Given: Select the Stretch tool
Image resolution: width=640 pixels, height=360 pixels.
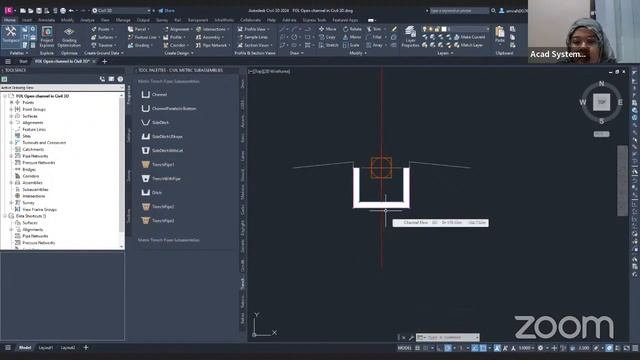Looking at the screenshot, I should click(328, 45).
